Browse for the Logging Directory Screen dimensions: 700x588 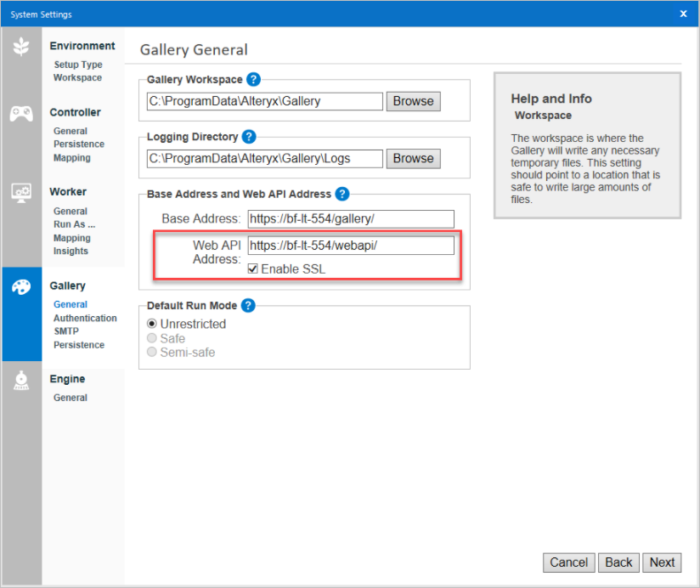[x=413, y=158]
